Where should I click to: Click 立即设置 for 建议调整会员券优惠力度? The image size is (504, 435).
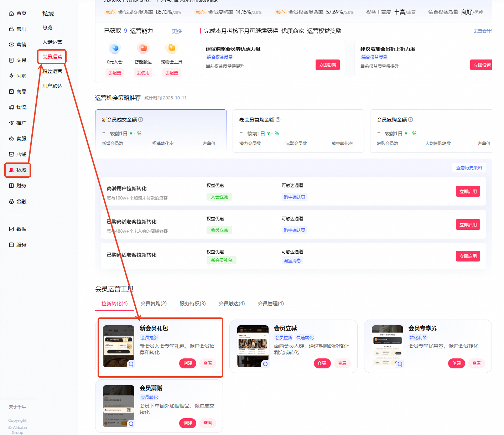[x=328, y=65]
